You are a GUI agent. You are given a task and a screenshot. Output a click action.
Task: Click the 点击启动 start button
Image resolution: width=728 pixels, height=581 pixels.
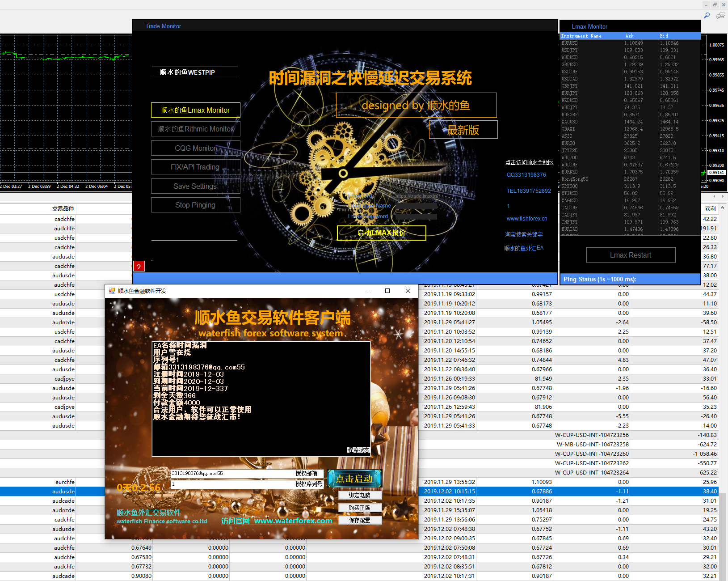tap(354, 479)
